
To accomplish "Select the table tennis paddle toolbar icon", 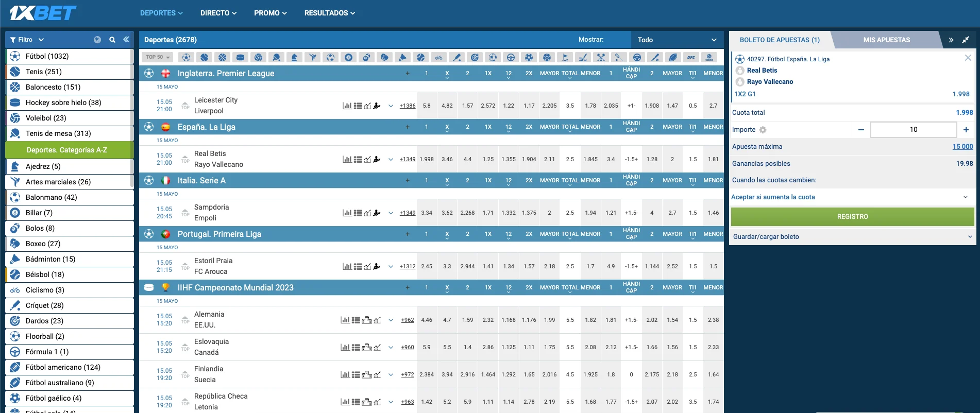I will [276, 57].
